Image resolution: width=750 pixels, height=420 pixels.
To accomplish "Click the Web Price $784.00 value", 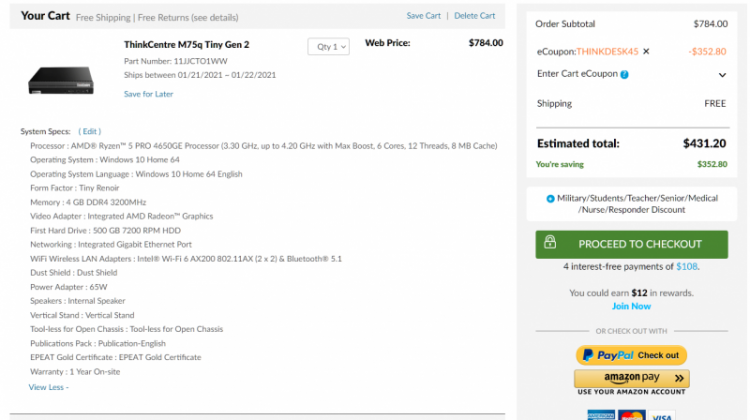I will click(x=485, y=43).
